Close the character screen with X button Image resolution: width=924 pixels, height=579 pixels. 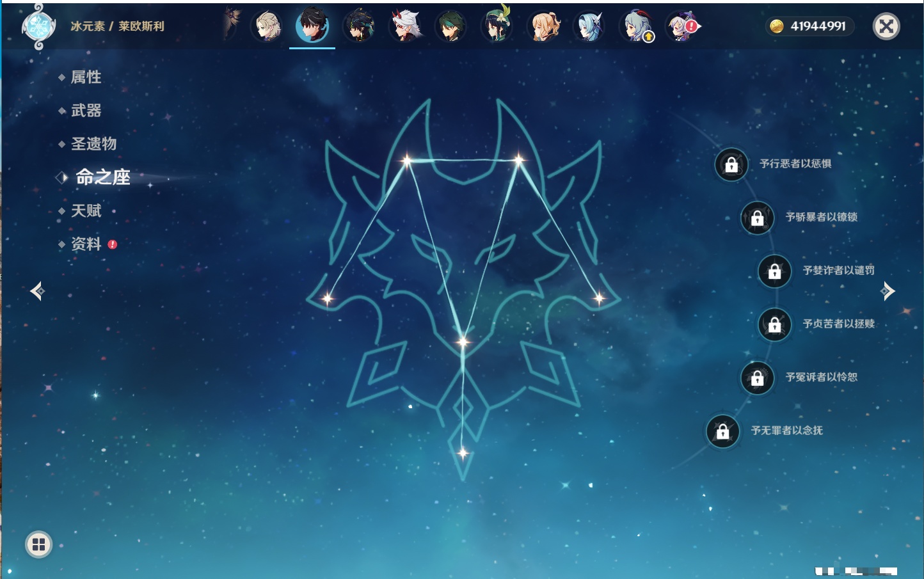pyautogui.click(x=886, y=26)
